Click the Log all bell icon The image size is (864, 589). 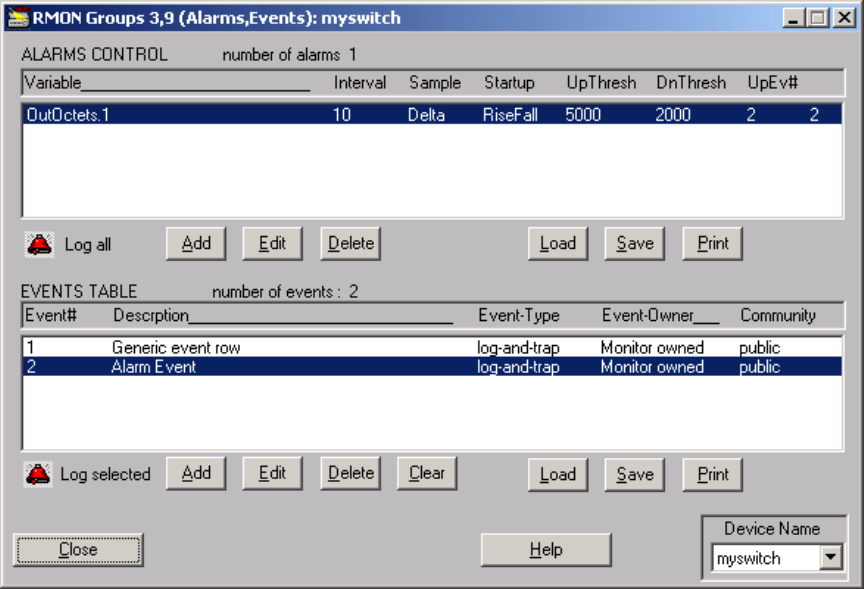pos(40,244)
